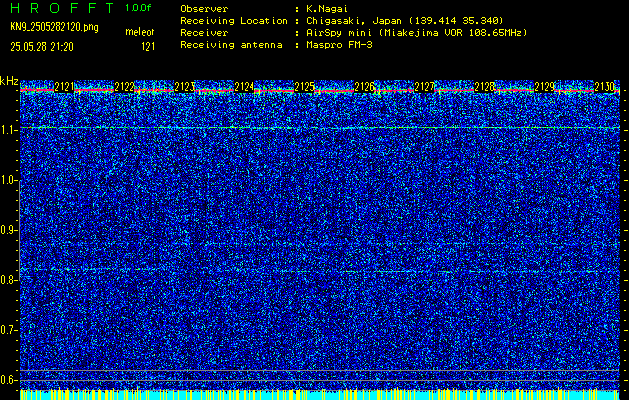Click the 2125 time marker
The image size is (629, 400).
click(x=304, y=87)
